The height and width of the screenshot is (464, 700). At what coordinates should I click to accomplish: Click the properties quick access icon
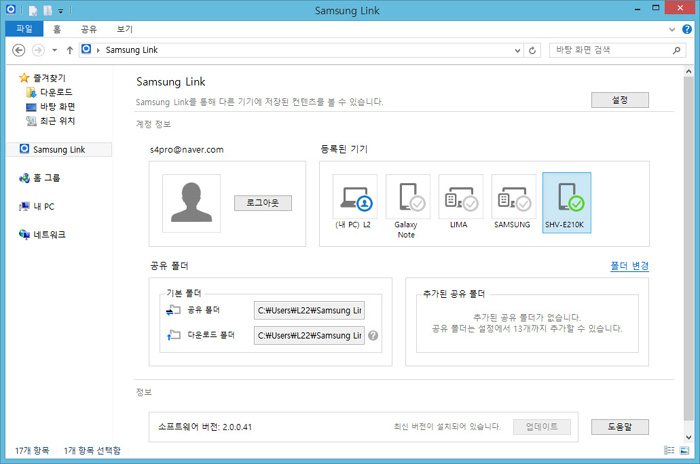33,10
